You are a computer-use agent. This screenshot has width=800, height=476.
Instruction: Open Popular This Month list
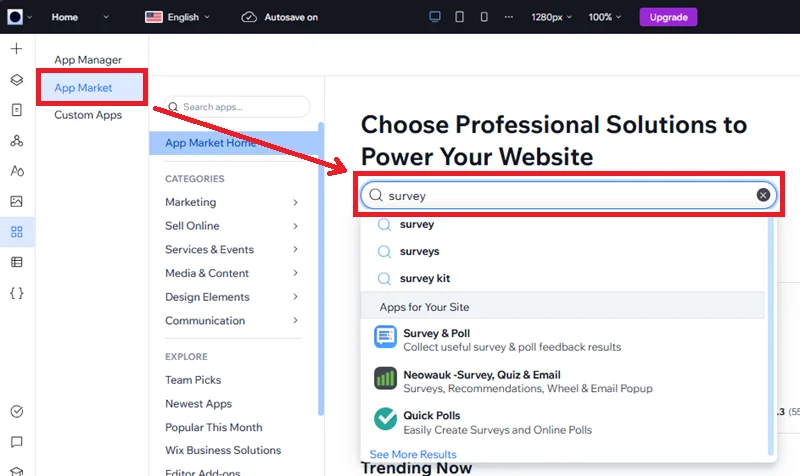coord(214,427)
